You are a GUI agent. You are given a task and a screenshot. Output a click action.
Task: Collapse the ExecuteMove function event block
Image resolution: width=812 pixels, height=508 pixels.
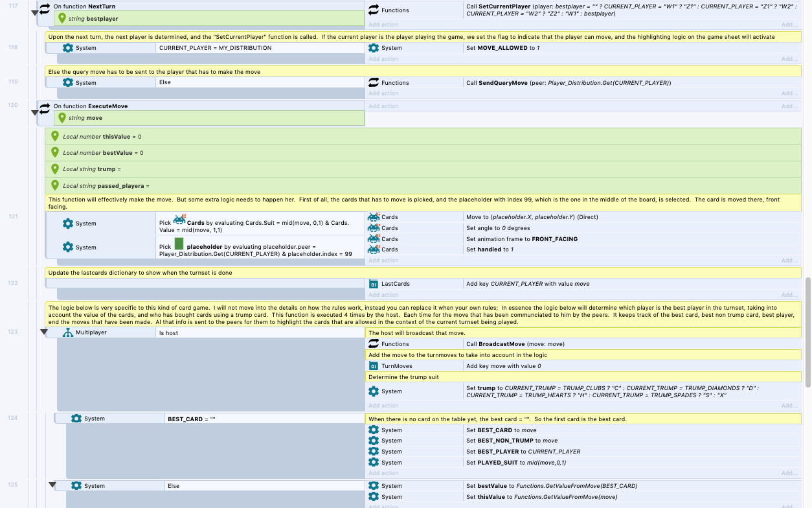coord(35,113)
